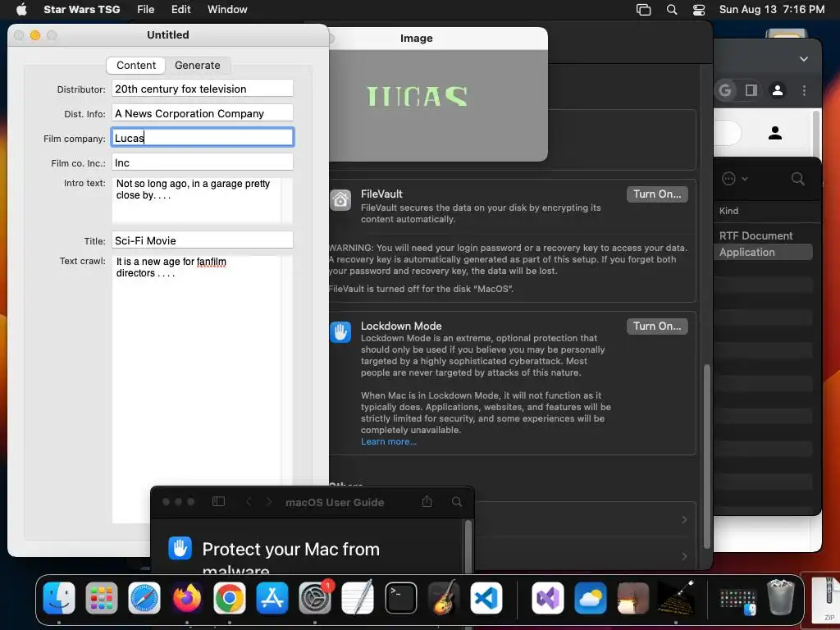Open the Edit menu
Image resolution: width=840 pixels, height=630 pixels.
click(x=181, y=10)
